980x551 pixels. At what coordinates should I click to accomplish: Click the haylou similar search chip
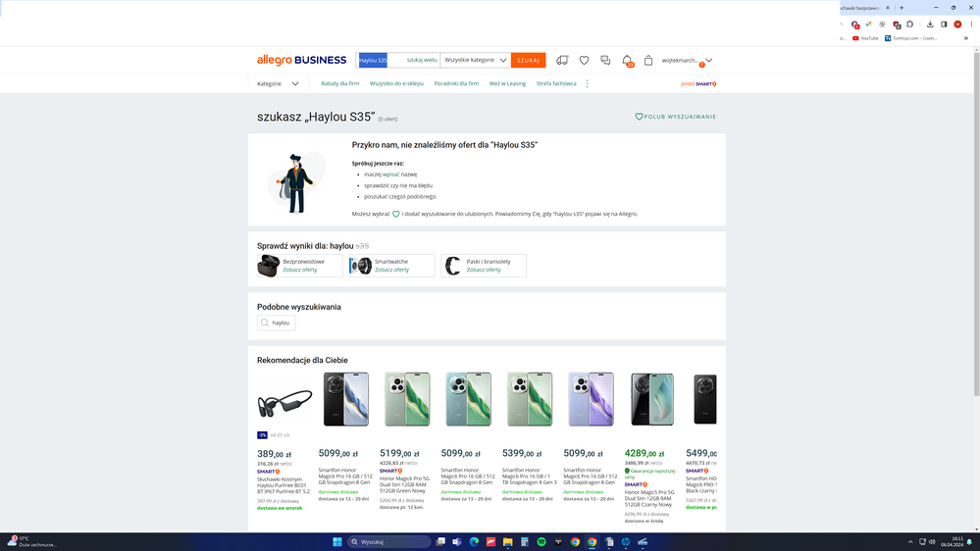pos(277,323)
